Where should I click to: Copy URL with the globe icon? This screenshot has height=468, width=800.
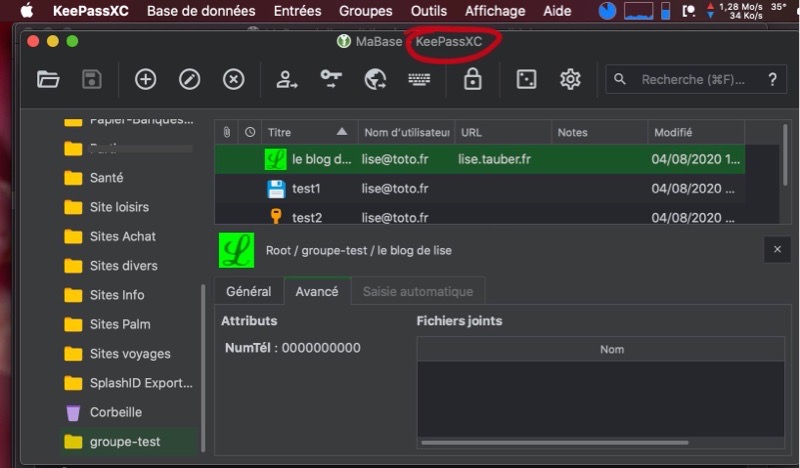375,80
